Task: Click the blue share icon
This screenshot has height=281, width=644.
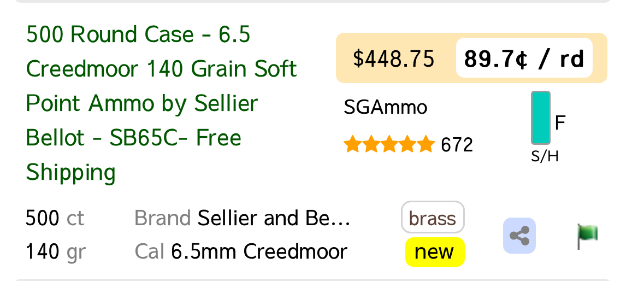Action: (x=519, y=236)
